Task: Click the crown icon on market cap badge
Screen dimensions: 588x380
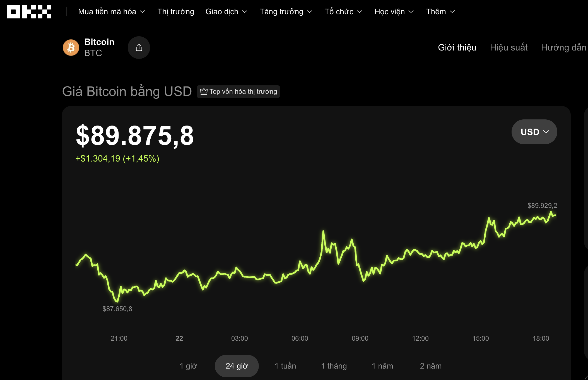Action: click(x=204, y=91)
